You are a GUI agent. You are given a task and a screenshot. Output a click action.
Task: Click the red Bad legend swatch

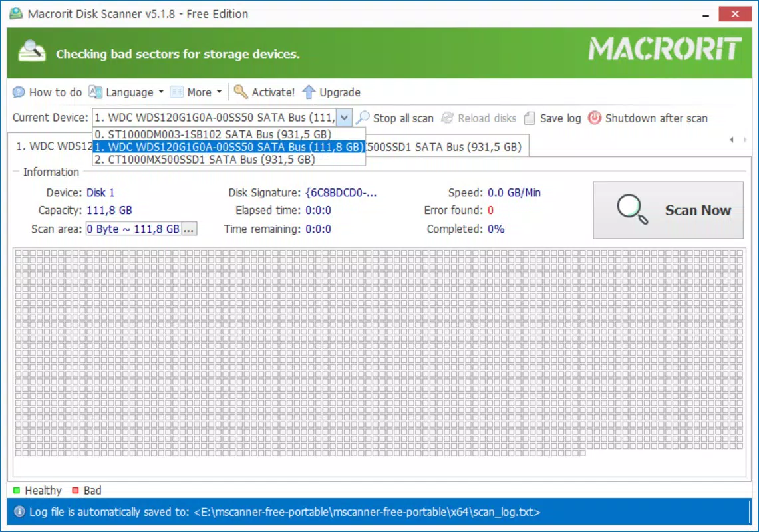[75, 490]
